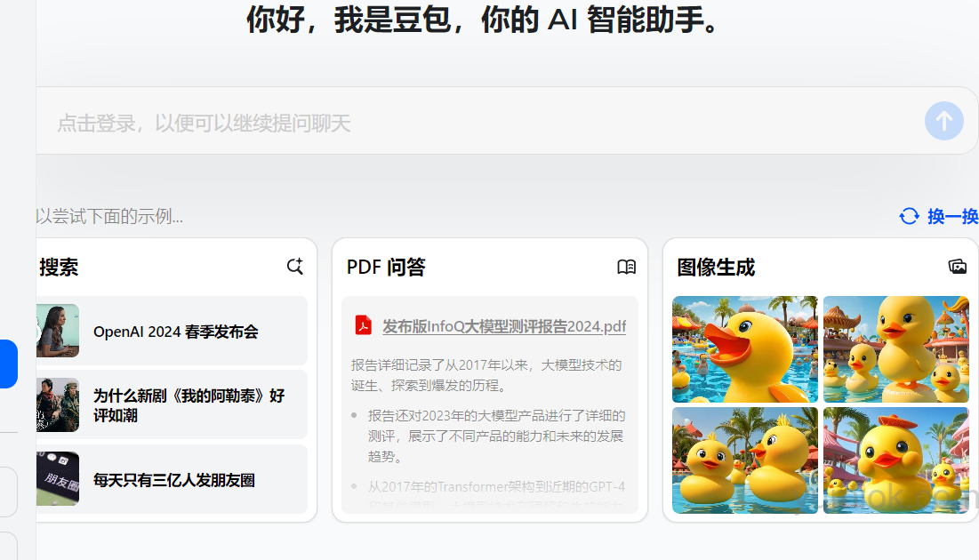Click the 图像生成 gallery icon
This screenshot has height=560, width=979.
click(957, 267)
